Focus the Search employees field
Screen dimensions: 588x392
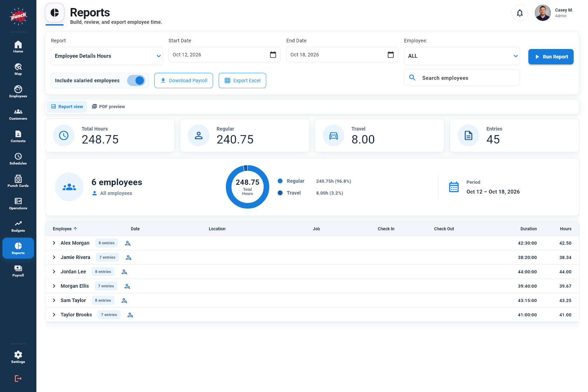click(462, 78)
